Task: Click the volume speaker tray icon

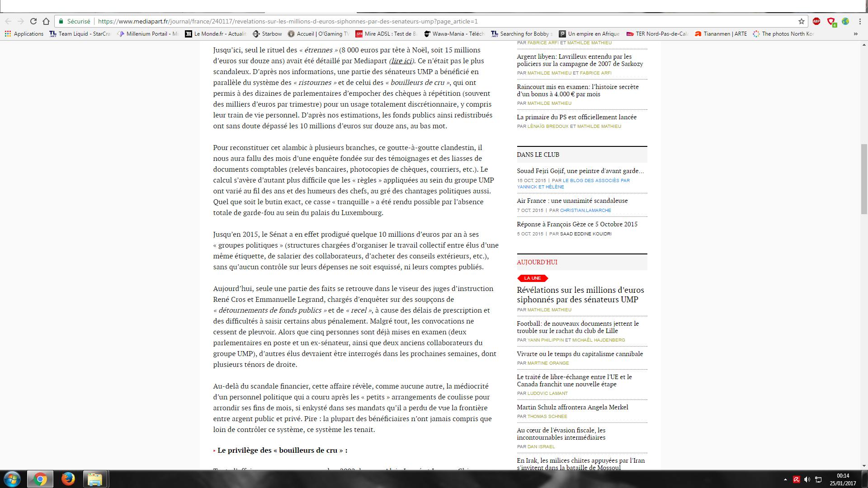Action: pyautogui.click(x=807, y=479)
